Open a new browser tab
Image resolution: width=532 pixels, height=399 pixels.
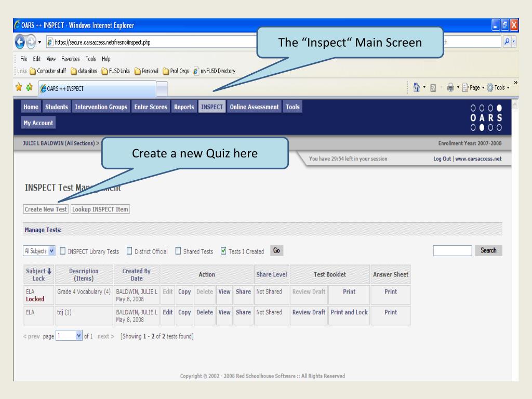[162, 89]
